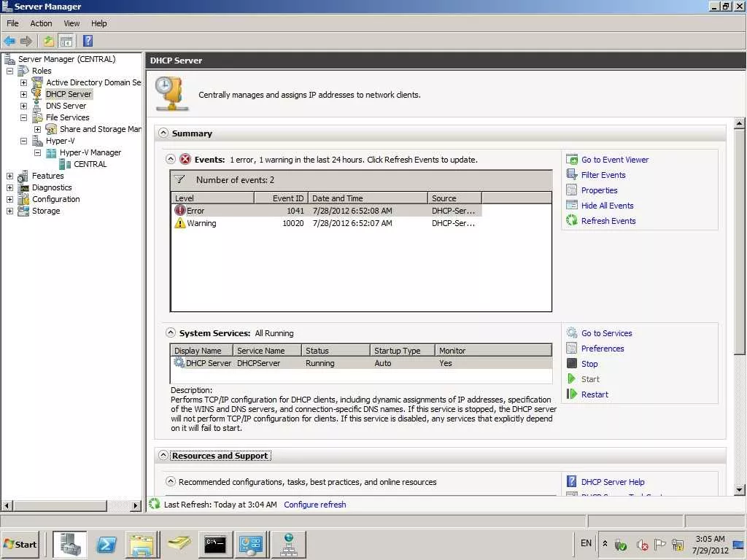Open the Command Prompt taskbar icon
This screenshot has width=747, height=560.
click(215, 544)
